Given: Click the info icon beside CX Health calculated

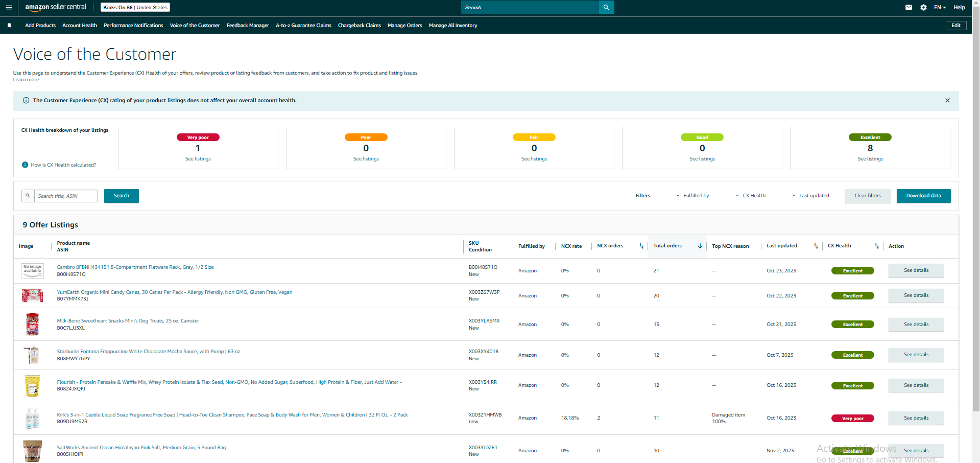Looking at the screenshot, I should click(x=25, y=165).
